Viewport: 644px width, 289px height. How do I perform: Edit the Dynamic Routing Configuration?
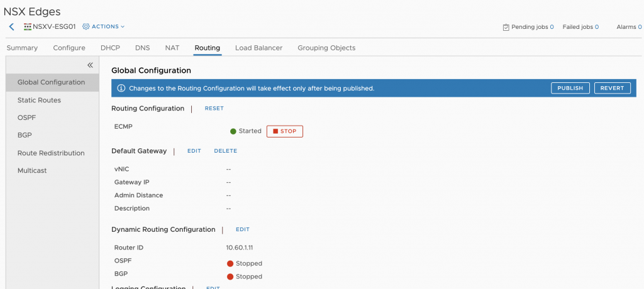242,229
